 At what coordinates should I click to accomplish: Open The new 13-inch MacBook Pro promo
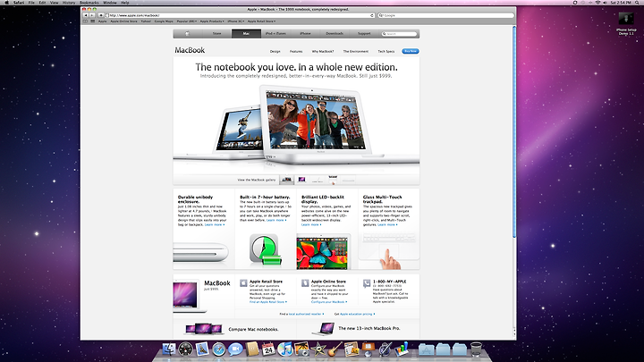[369, 328]
